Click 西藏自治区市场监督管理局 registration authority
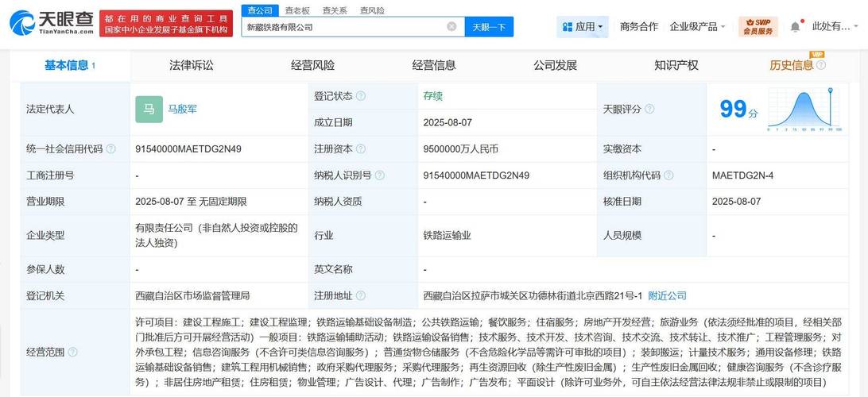This screenshot has width=868, height=397. pyautogui.click(x=192, y=296)
